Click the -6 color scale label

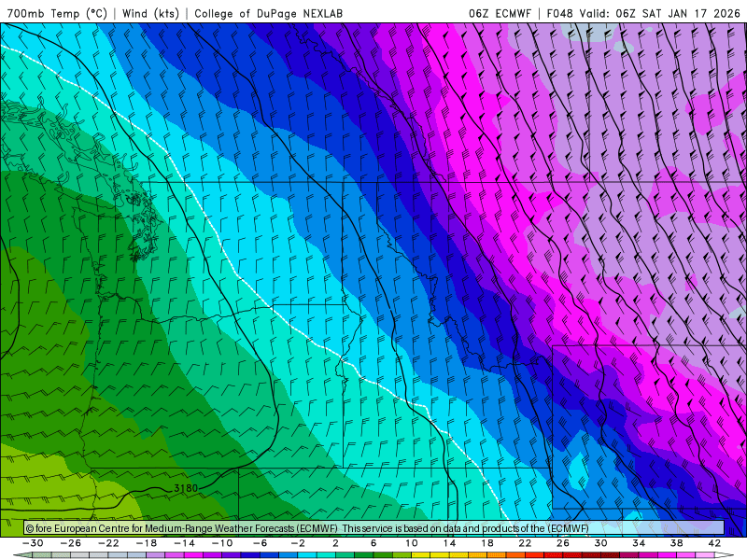coord(261,543)
